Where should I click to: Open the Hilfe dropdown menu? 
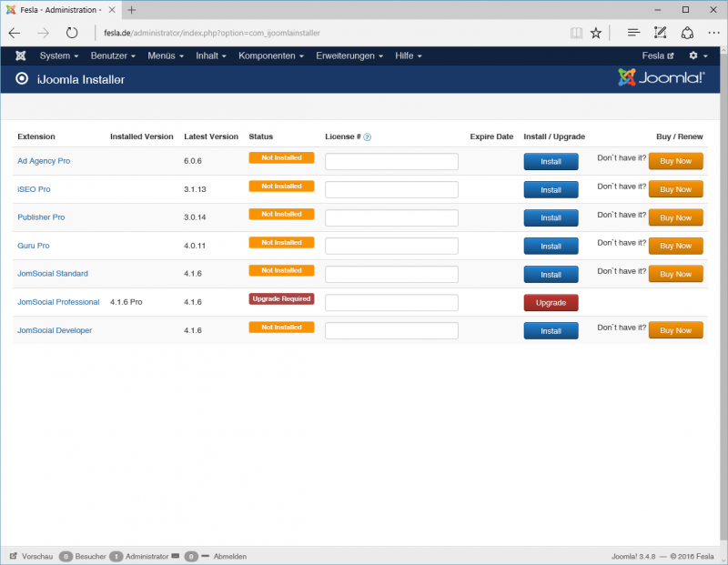[x=409, y=55]
